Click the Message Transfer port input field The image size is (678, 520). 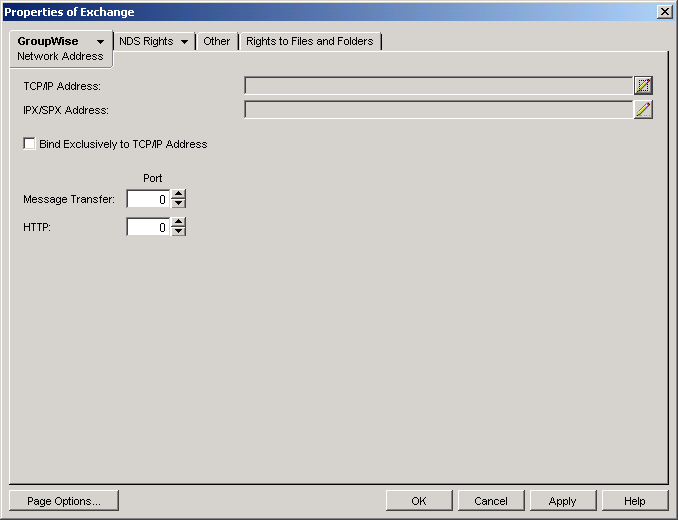click(x=148, y=199)
